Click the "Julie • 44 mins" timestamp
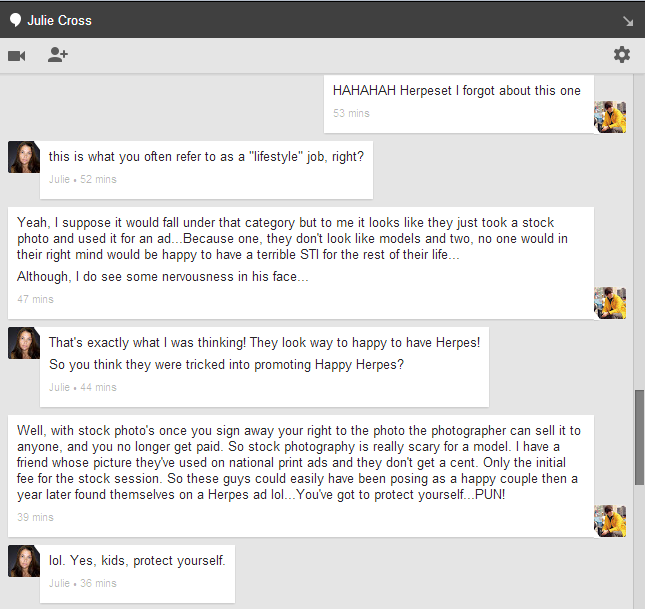Viewport: 645px width, 609px height. coord(83,387)
